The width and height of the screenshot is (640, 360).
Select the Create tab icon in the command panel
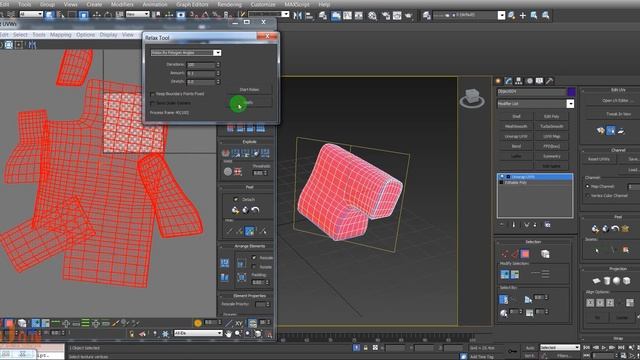tap(498, 81)
